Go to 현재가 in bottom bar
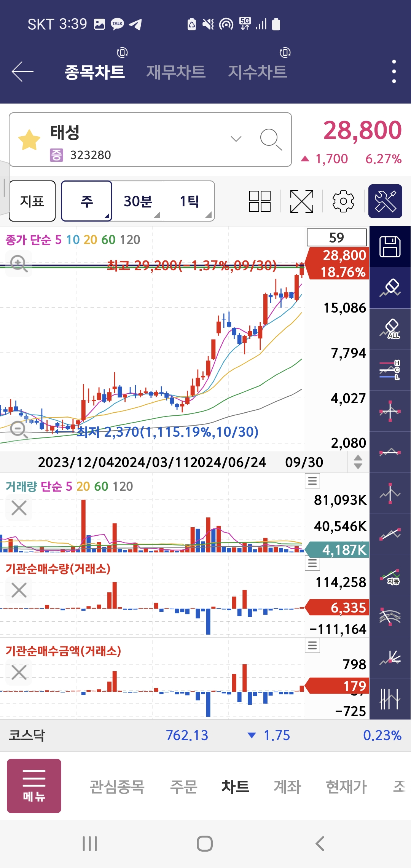The image size is (411, 868). pos(346,787)
